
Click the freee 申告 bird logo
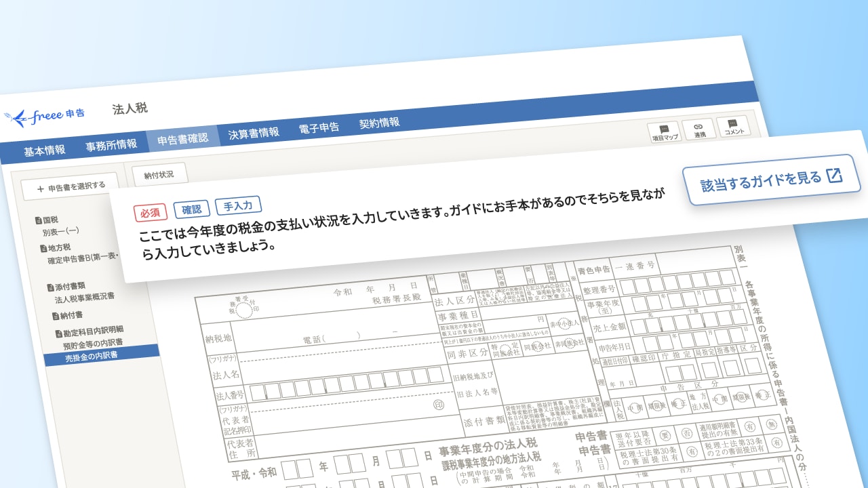[x=44, y=116]
